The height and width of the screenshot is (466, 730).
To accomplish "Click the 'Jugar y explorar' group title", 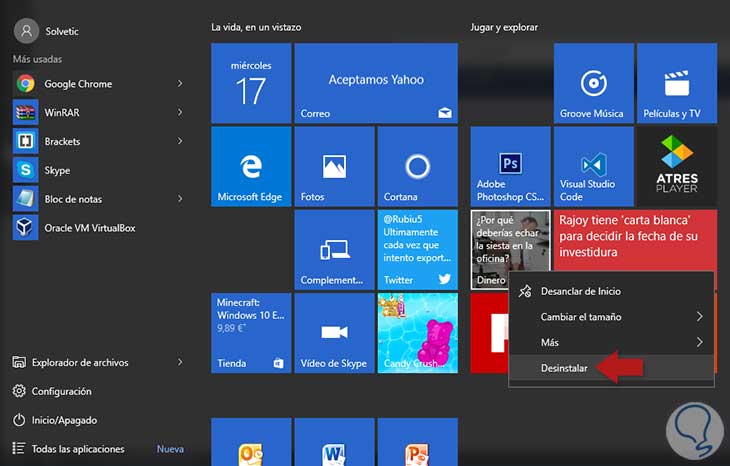I will tap(504, 27).
